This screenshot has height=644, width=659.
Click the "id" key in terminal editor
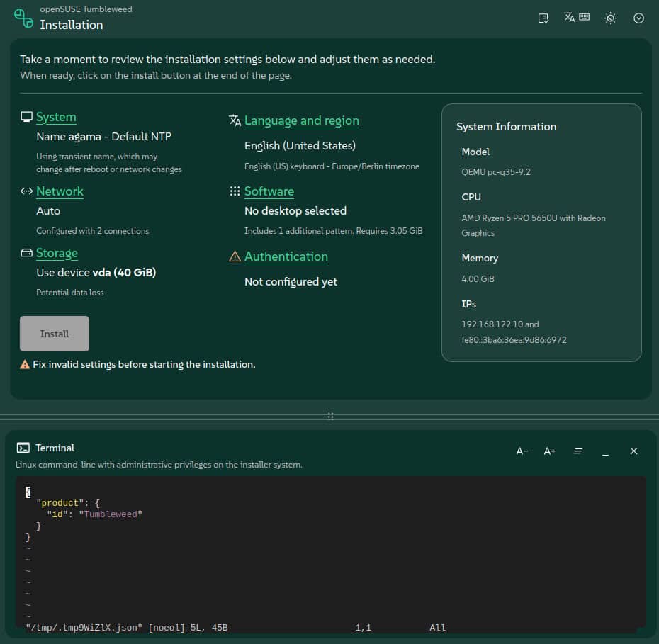(x=57, y=514)
